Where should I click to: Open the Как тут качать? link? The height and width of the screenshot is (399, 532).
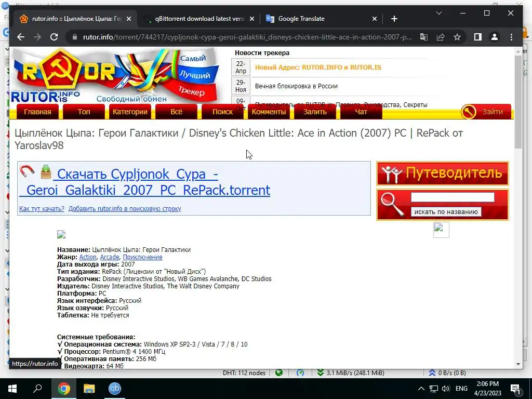pyautogui.click(x=42, y=209)
